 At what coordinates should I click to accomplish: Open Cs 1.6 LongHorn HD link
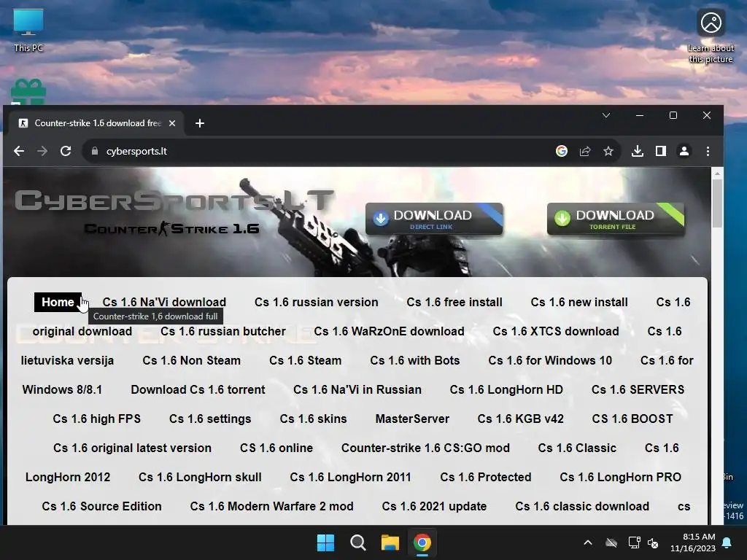[x=506, y=389]
